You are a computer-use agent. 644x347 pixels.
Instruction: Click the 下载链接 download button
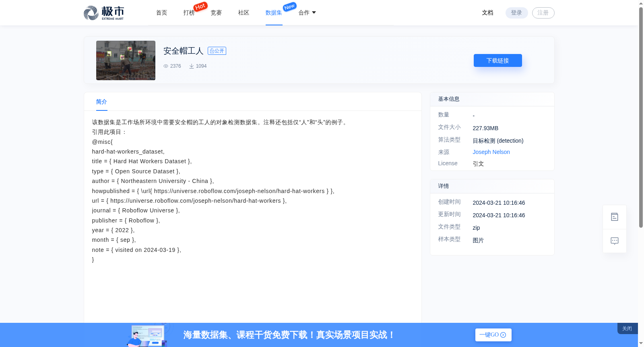(498, 60)
